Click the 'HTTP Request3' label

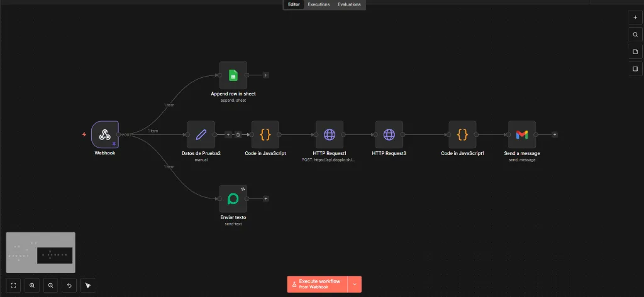(389, 153)
